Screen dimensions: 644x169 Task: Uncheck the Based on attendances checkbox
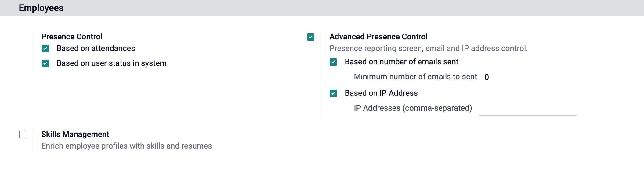click(45, 49)
